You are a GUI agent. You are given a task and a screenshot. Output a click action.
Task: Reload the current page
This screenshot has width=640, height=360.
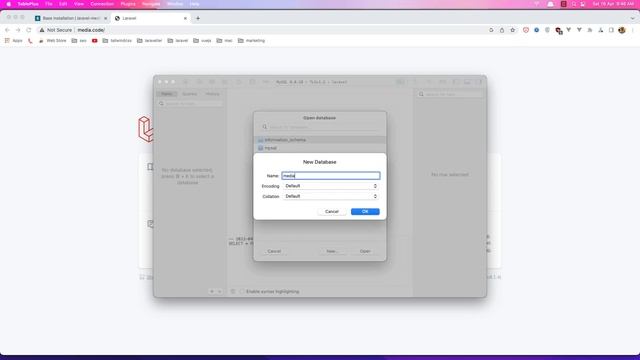29,30
